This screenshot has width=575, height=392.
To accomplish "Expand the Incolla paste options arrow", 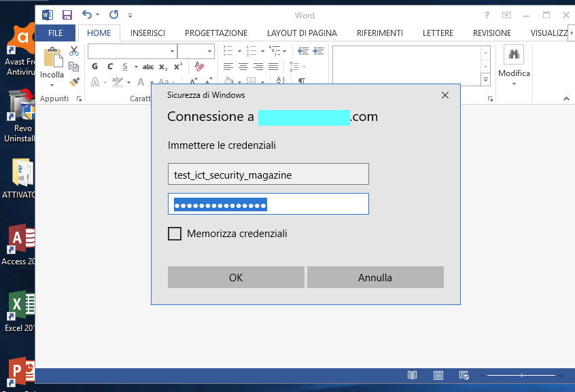I will tap(52, 85).
